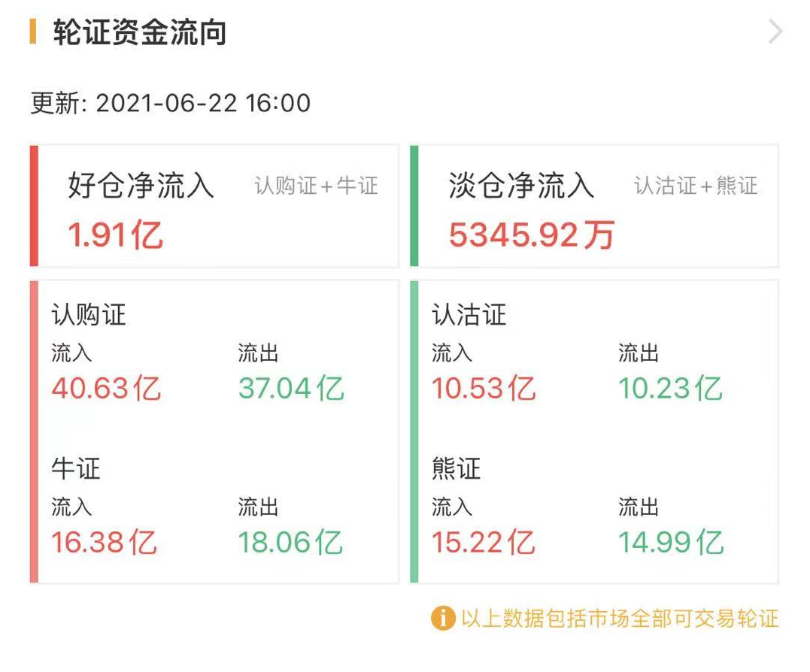Click the 轮证资金流向 section title
810x672 pixels.
click(x=140, y=33)
